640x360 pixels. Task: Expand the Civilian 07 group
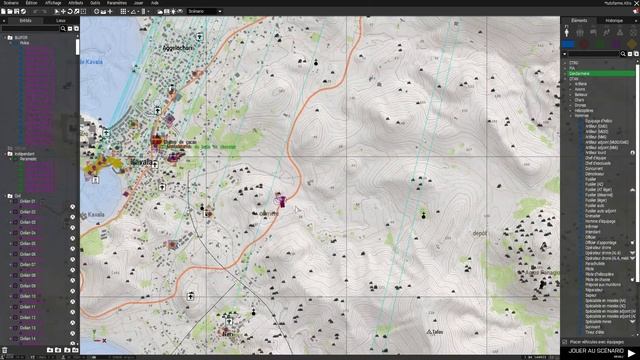11,264
